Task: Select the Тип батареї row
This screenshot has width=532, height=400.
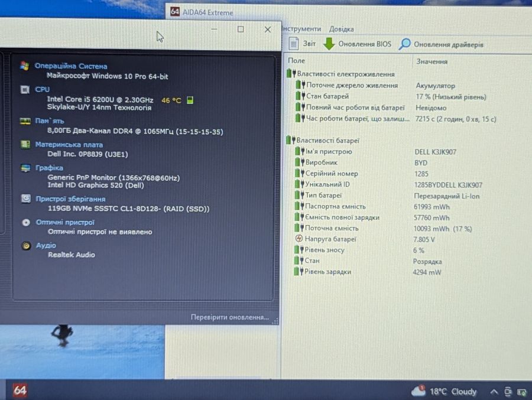Action: (x=387, y=196)
